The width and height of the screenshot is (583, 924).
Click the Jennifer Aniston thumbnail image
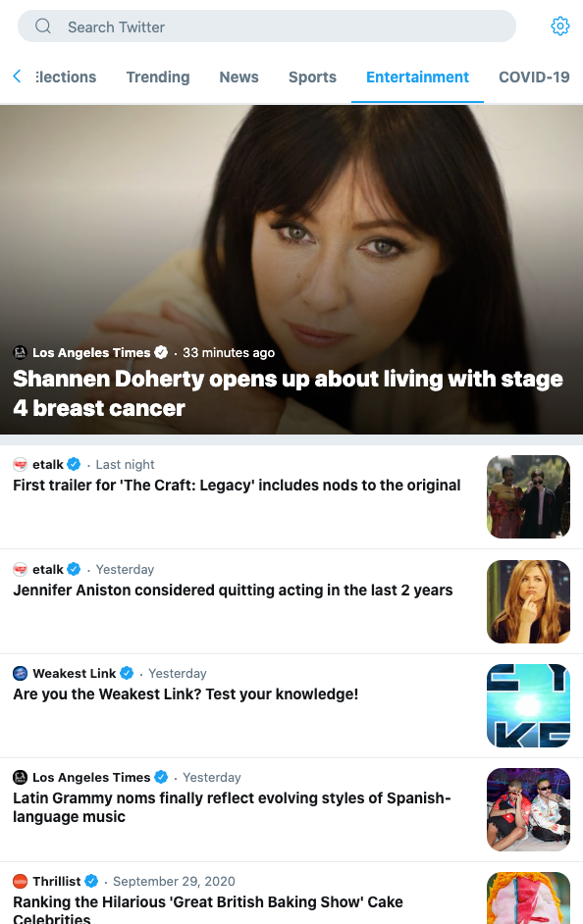coord(528,601)
